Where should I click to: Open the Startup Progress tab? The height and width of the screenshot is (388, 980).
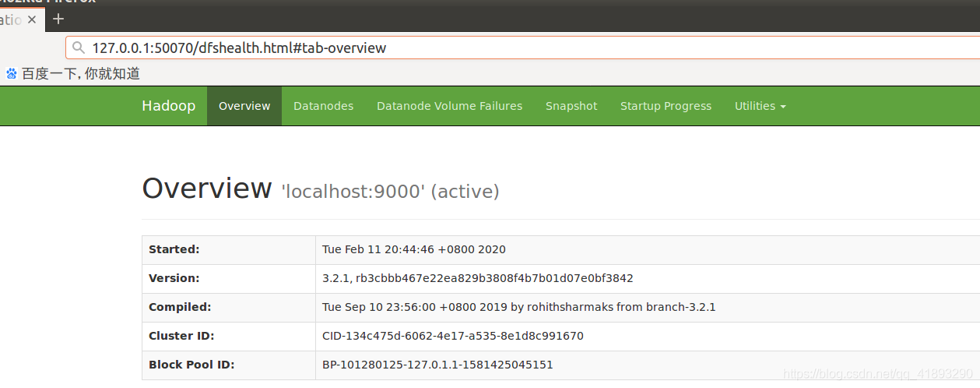tap(666, 106)
